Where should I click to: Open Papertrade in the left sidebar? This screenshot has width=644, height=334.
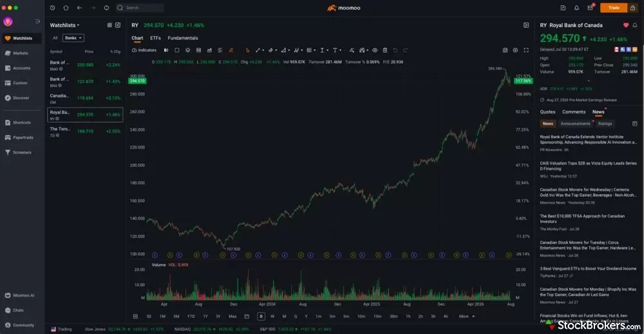[x=19, y=137]
